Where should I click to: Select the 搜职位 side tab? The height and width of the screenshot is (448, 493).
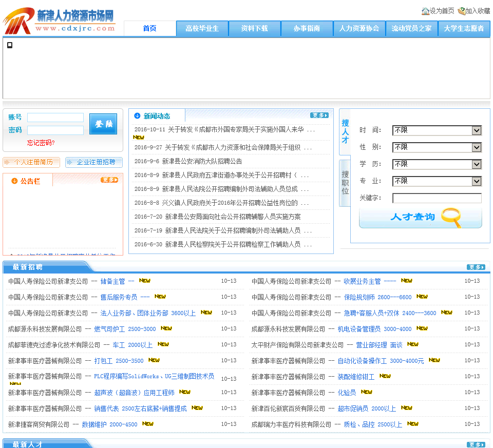coord(345,183)
